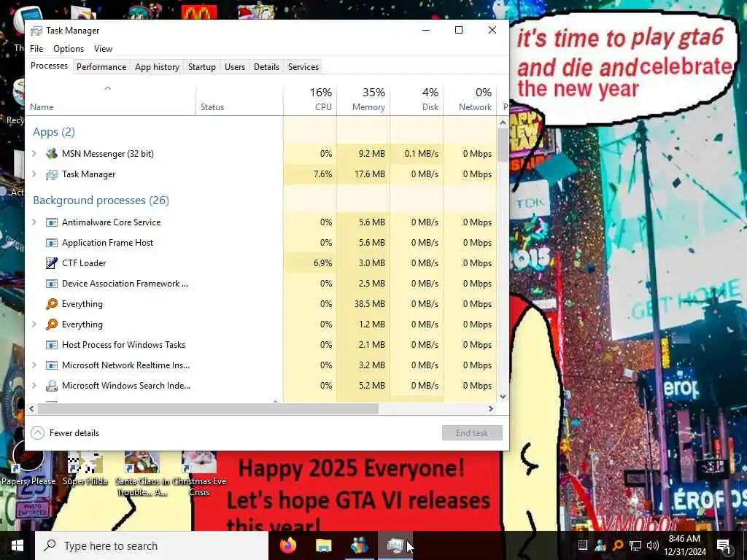Open the Windows Start menu
747x560 pixels.
(18, 545)
